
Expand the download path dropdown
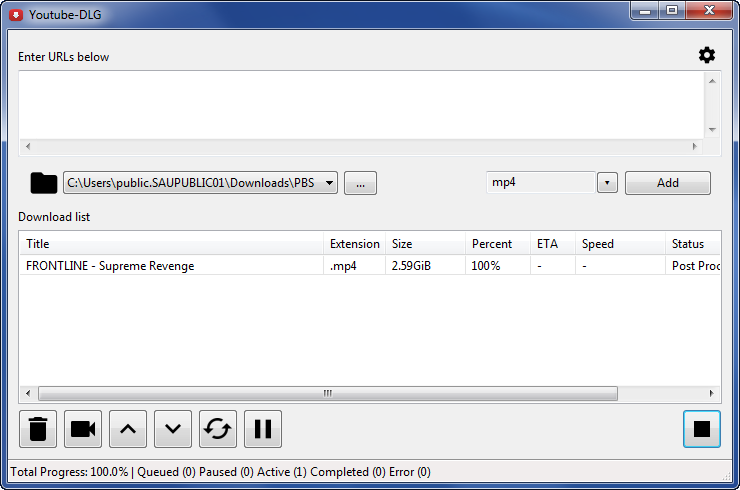(329, 183)
